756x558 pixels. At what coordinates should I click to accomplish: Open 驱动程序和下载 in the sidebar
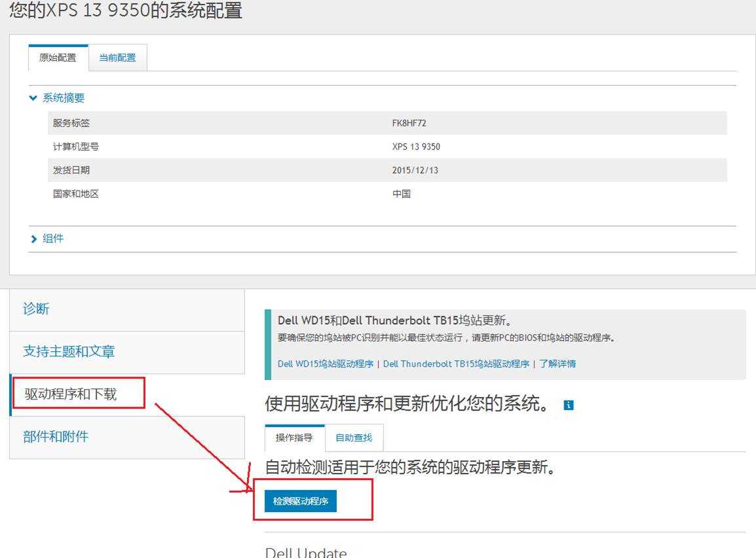pyautogui.click(x=127, y=395)
